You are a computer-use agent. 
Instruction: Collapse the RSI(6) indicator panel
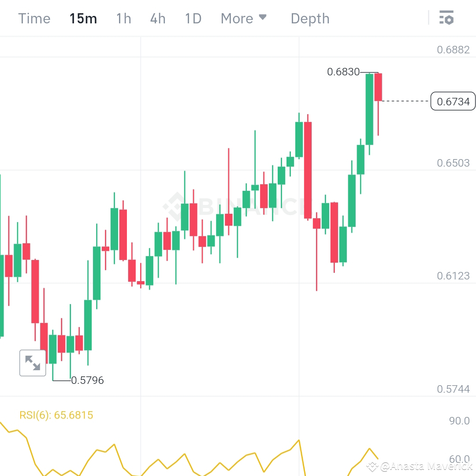point(56,415)
